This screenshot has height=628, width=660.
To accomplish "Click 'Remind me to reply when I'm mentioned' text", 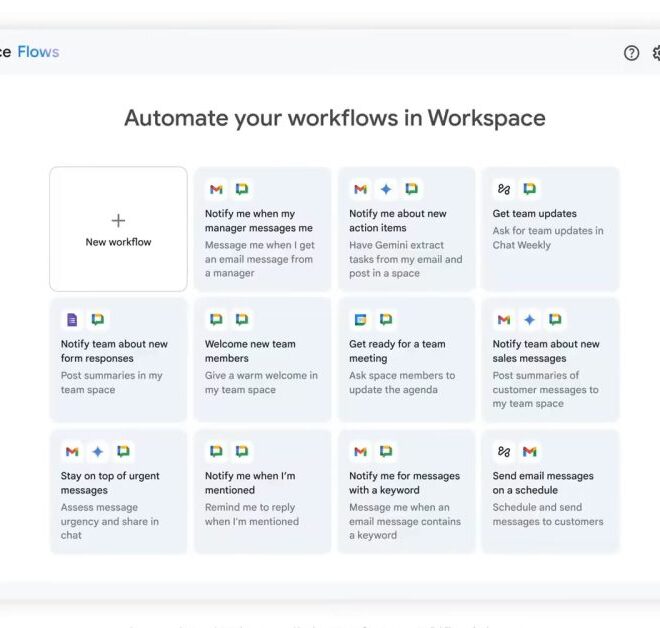I will [x=252, y=514].
